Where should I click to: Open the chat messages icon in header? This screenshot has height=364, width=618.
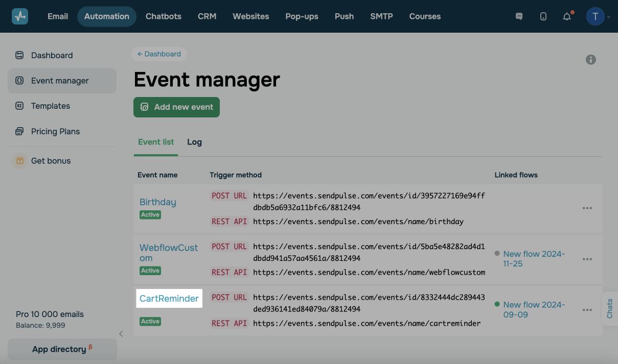(x=519, y=16)
